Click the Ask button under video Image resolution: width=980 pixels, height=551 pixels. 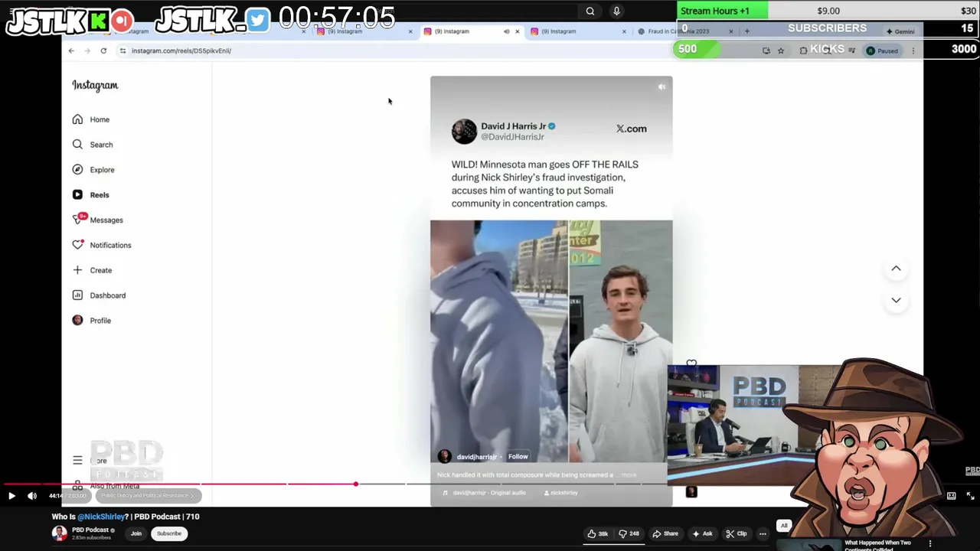pos(702,533)
